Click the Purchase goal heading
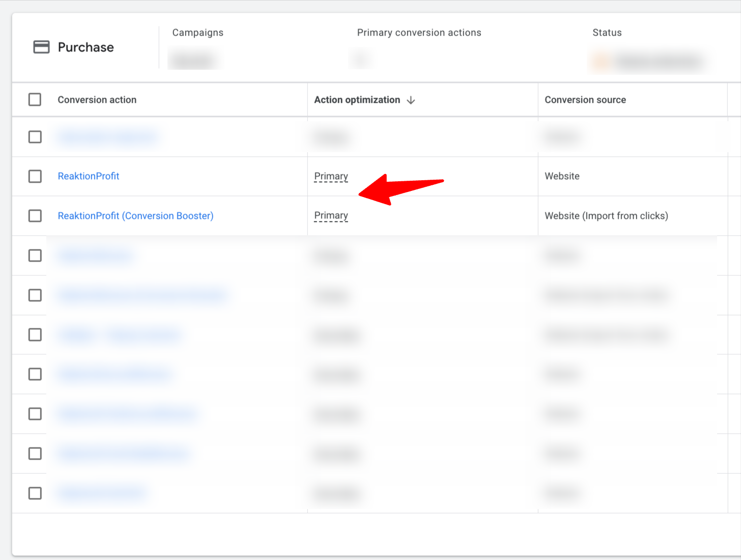The width and height of the screenshot is (741, 560). pyautogui.click(x=85, y=47)
